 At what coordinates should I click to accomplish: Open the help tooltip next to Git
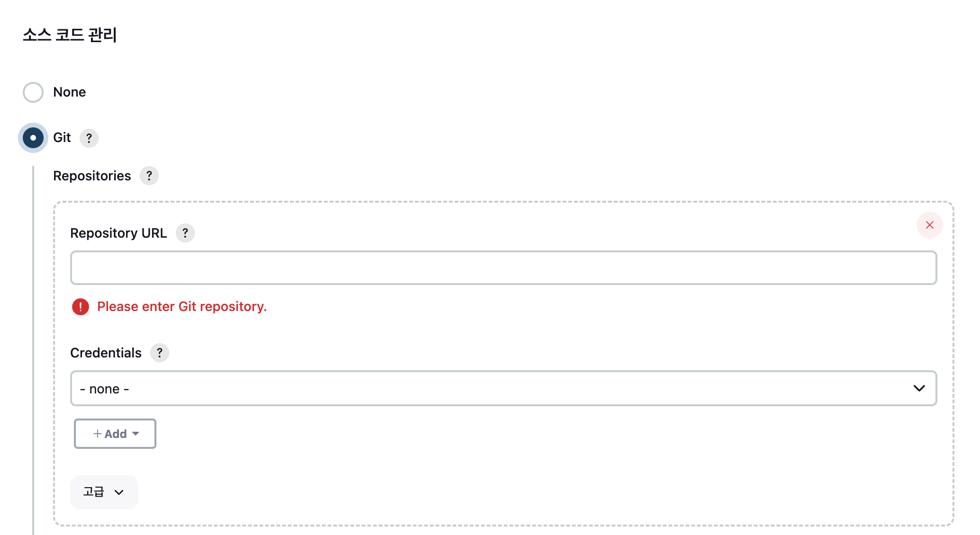click(x=89, y=138)
